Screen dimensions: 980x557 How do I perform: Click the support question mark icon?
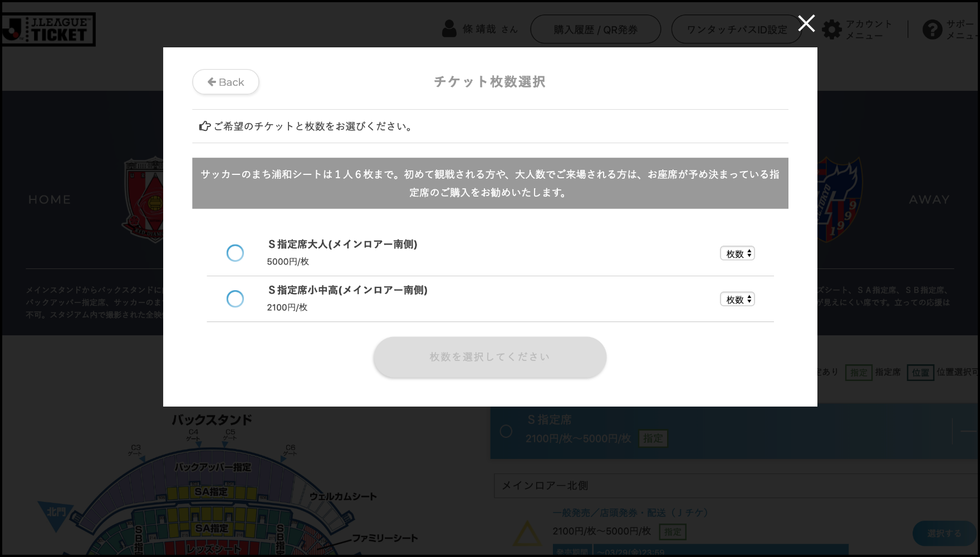[x=932, y=30]
